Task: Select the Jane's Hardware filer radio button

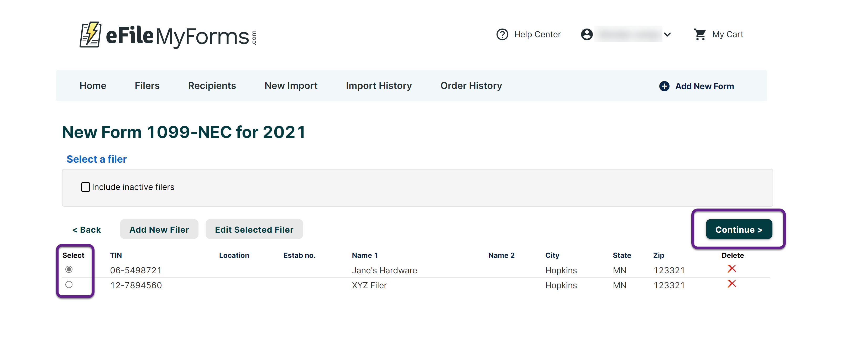Action: click(x=69, y=269)
